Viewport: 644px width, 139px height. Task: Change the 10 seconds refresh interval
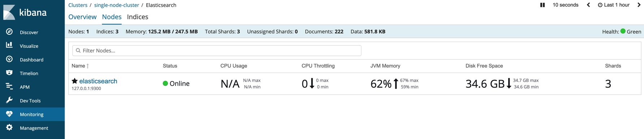(x=565, y=5)
